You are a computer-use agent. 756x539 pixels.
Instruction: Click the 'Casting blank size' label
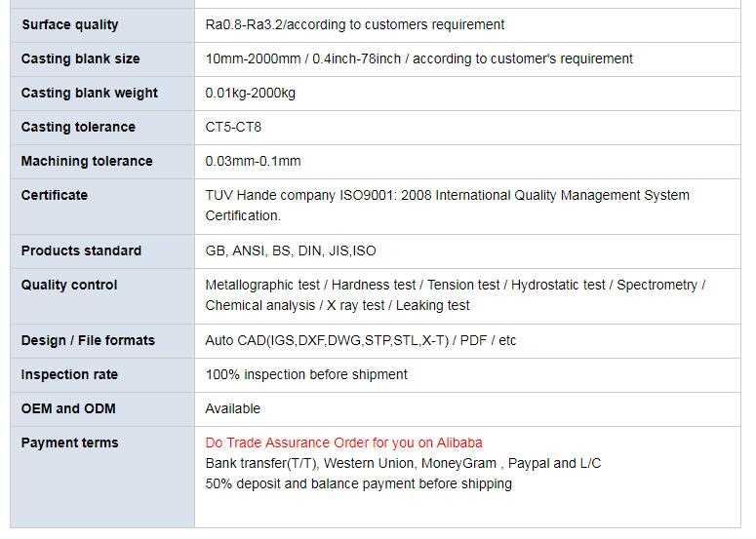coord(80,58)
